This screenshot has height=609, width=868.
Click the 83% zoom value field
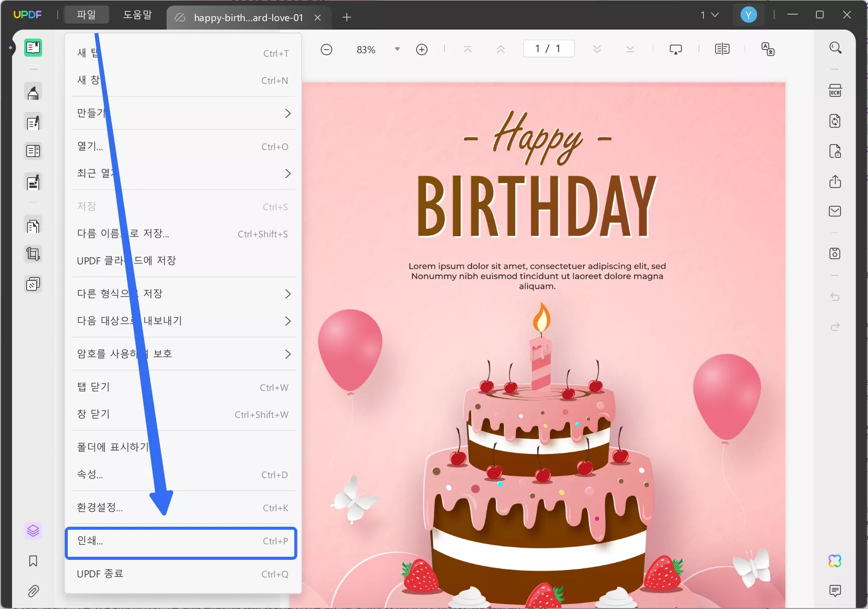(366, 49)
